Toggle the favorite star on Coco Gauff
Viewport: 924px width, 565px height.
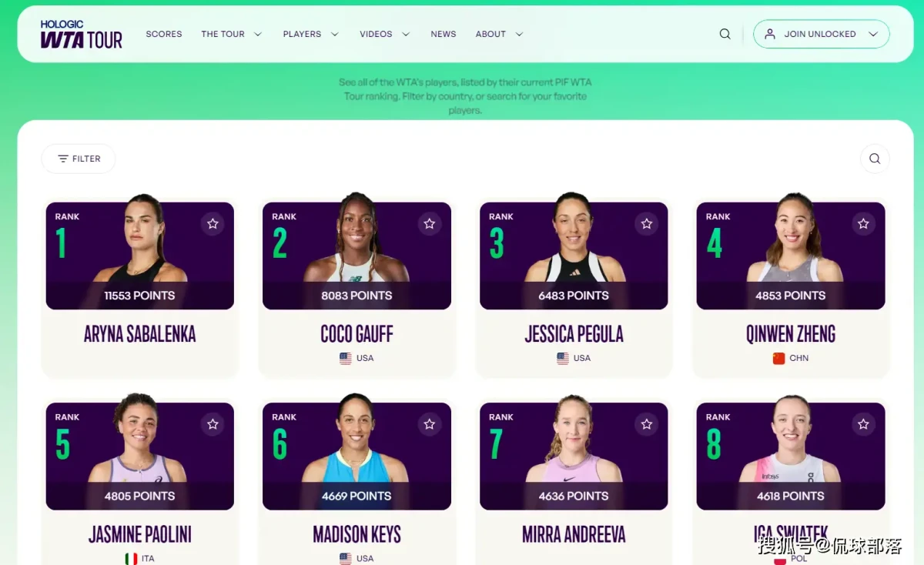click(x=430, y=223)
